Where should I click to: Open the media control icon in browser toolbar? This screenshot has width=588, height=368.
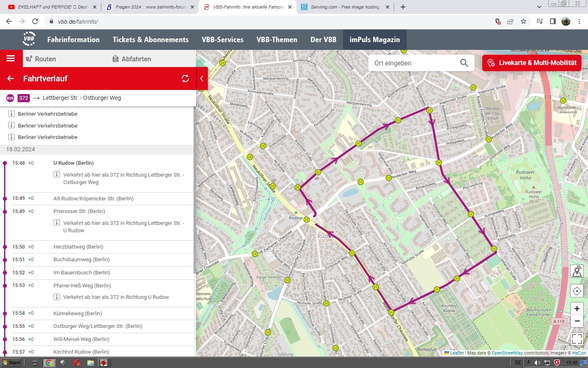(x=540, y=21)
